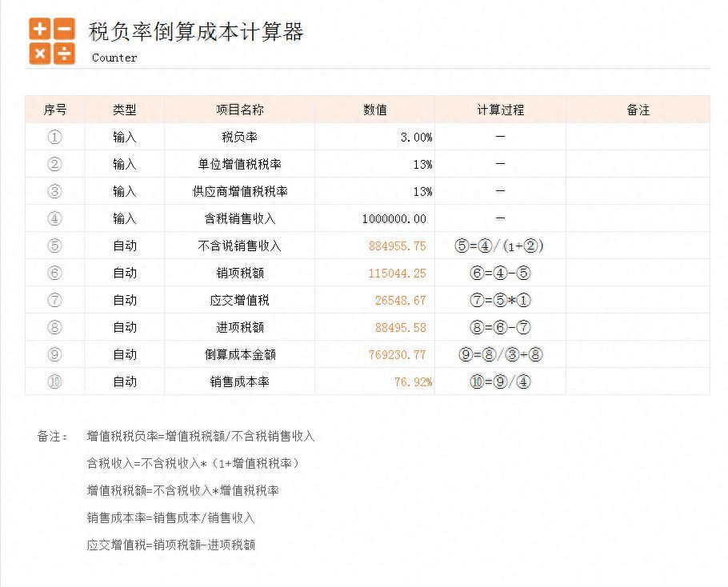Click the 含税销售收入 value 1000000.00
This screenshot has height=587, width=728.
coord(394,219)
